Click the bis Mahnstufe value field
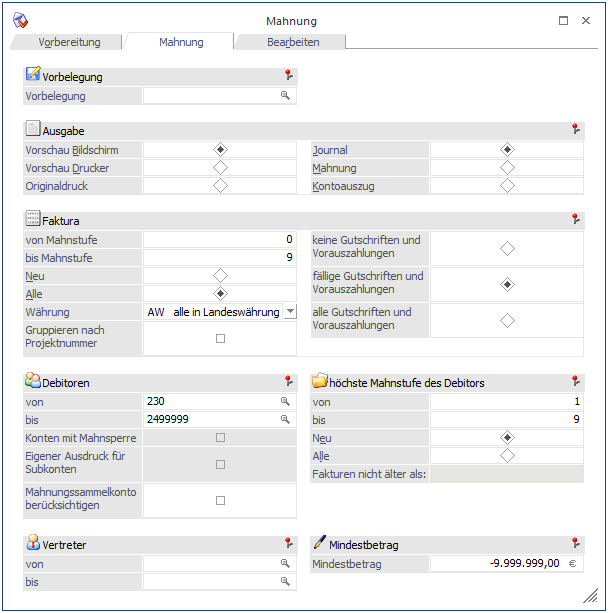 click(x=220, y=258)
